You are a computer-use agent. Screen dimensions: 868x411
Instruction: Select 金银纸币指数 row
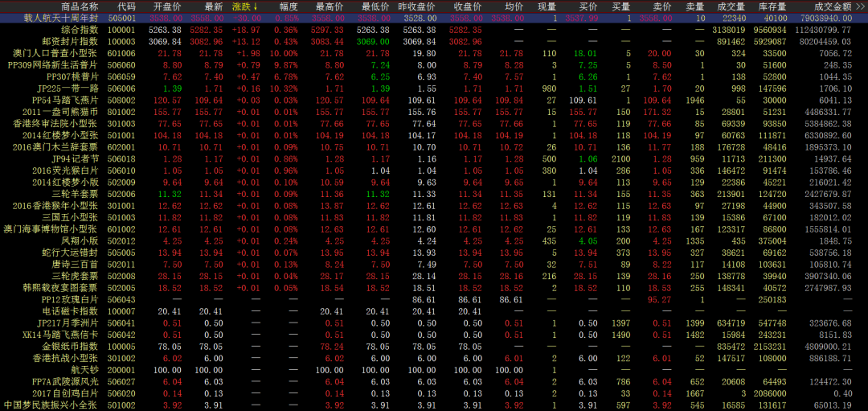pyautogui.click(x=434, y=347)
